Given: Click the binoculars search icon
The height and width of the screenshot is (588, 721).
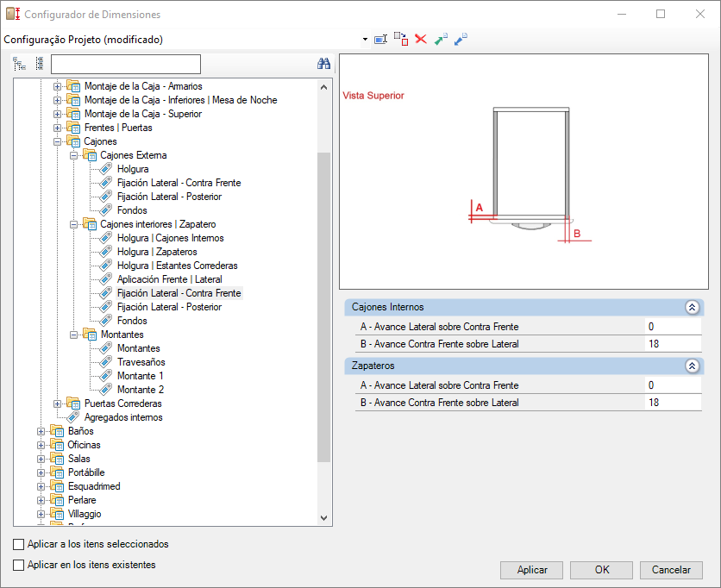Looking at the screenshot, I should point(323,64).
